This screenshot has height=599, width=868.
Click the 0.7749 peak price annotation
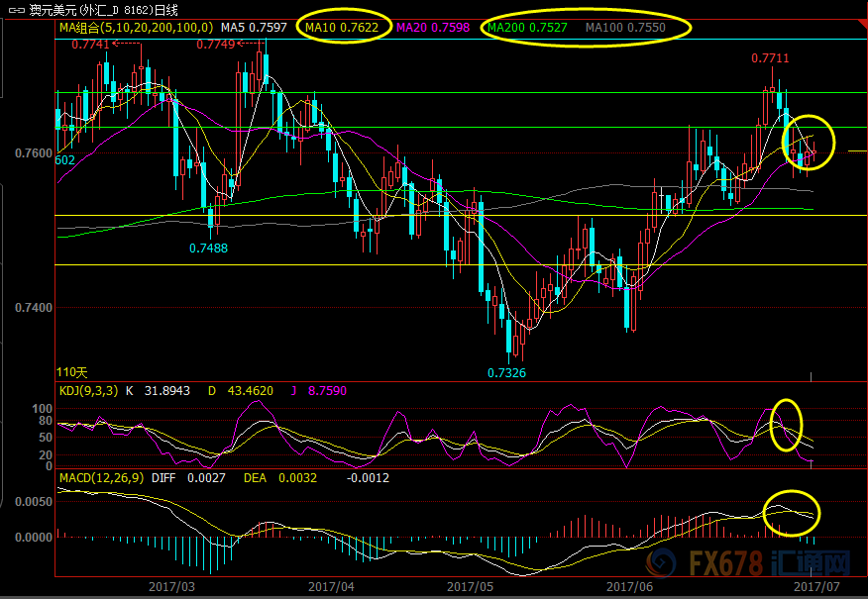[x=216, y=45]
